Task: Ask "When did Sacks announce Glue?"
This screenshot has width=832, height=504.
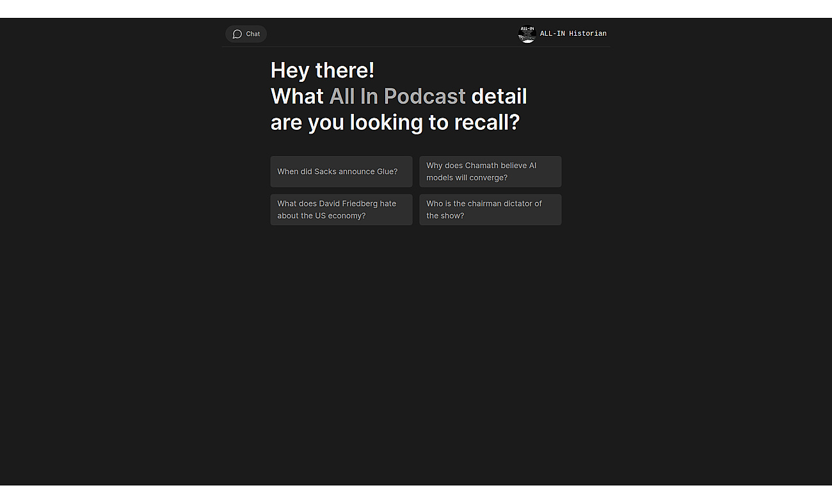Action: [341, 171]
